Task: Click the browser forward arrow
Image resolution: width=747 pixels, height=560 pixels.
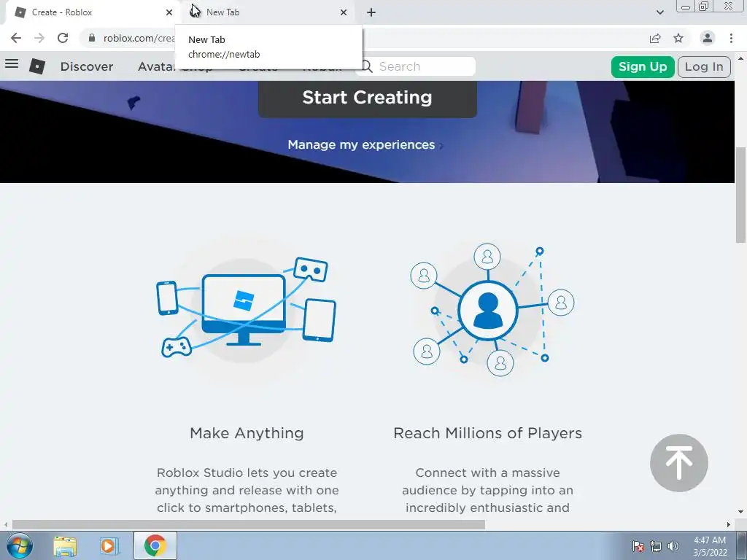Action: 39,38
